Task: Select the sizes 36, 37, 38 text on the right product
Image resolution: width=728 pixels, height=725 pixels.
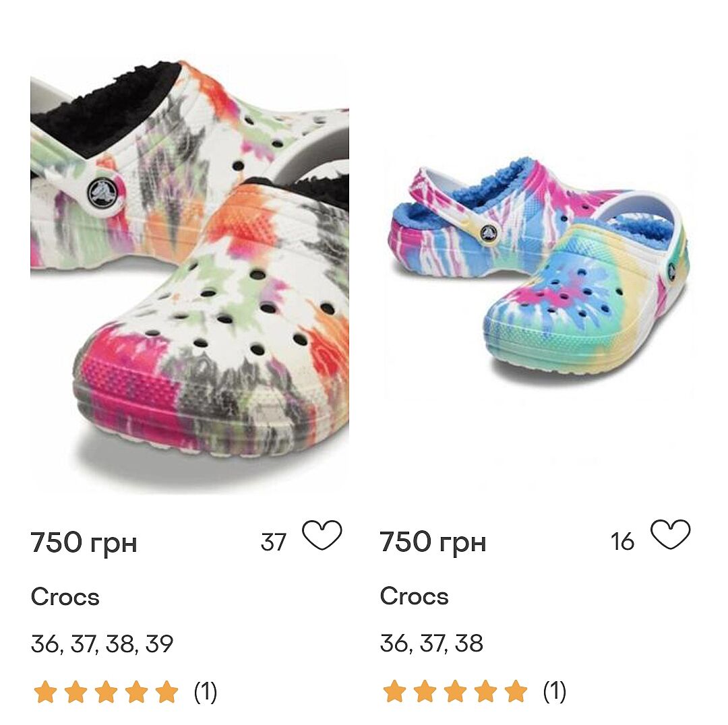Action: [x=431, y=643]
